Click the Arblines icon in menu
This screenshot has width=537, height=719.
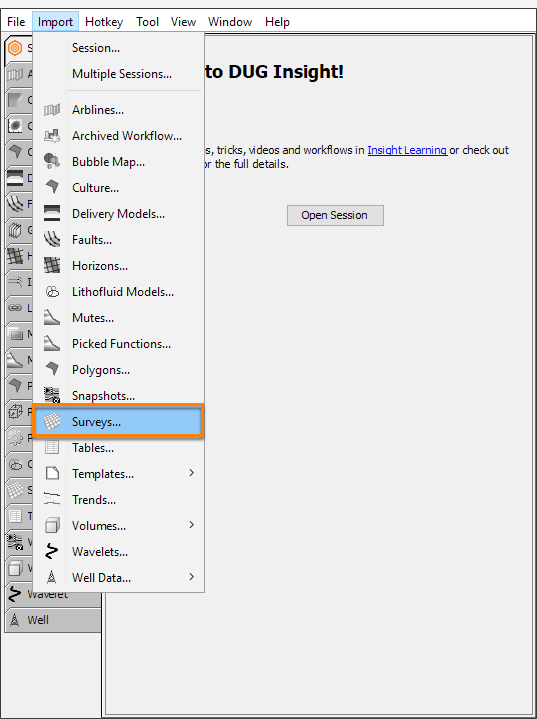tap(52, 110)
